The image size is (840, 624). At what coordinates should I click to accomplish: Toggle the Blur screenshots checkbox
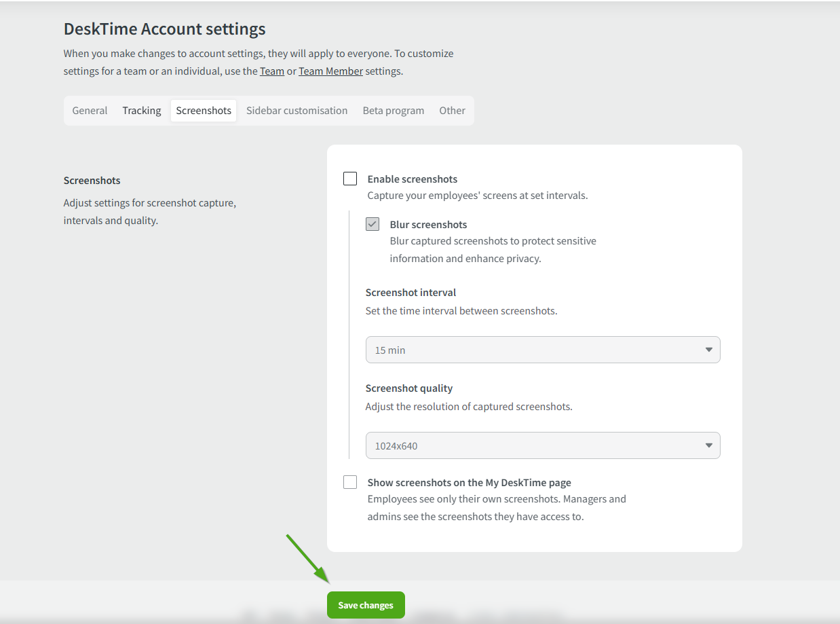(373, 224)
